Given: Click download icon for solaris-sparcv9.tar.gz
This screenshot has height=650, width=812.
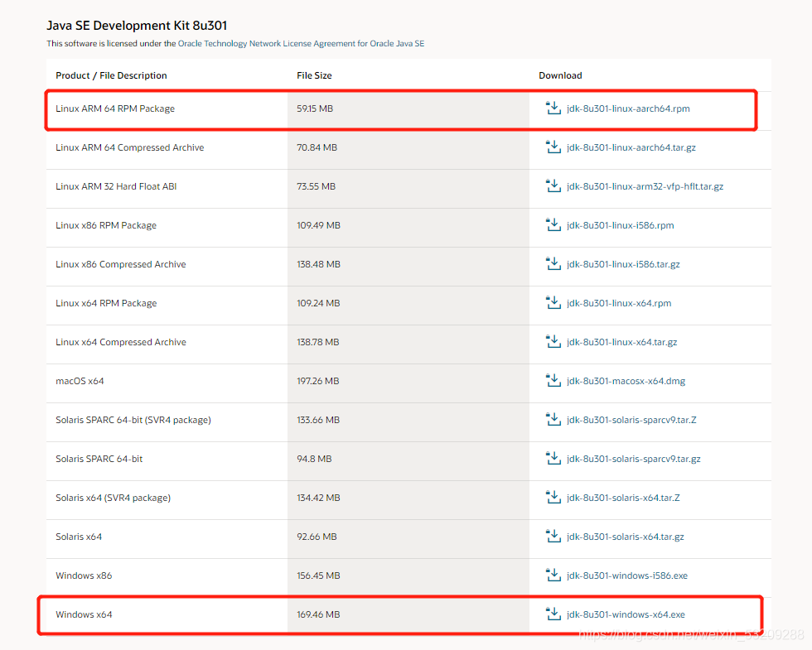Looking at the screenshot, I should [553, 458].
